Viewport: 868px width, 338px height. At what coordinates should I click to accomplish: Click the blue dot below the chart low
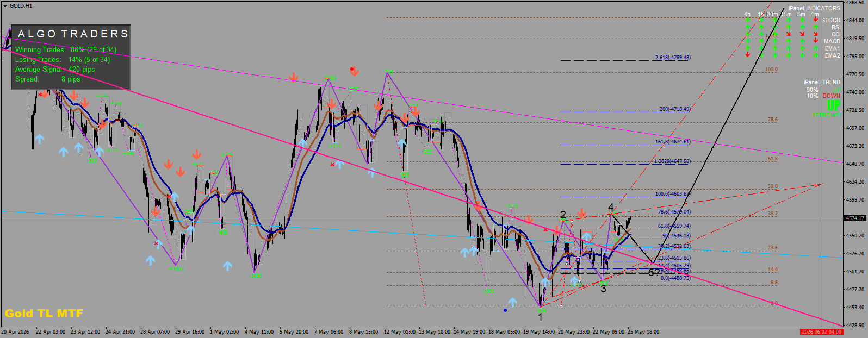point(505,310)
